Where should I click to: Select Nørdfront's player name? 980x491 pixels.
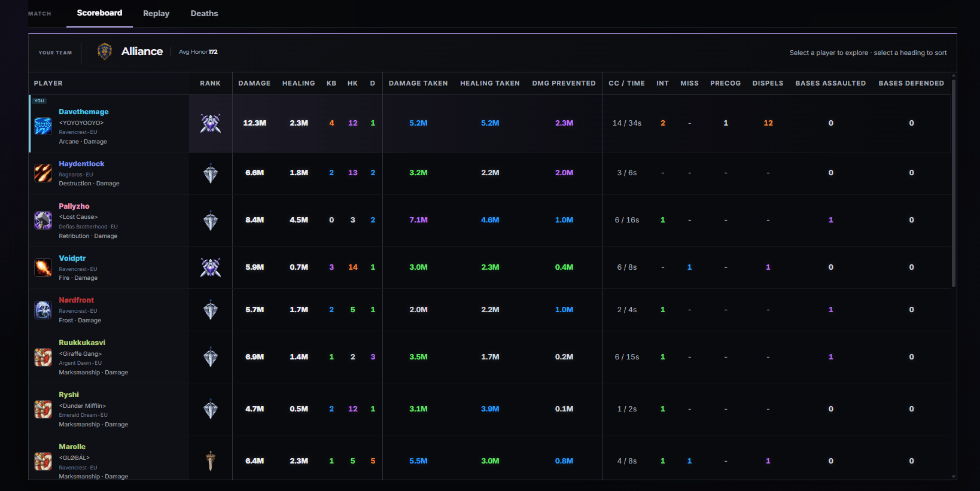[x=77, y=300]
